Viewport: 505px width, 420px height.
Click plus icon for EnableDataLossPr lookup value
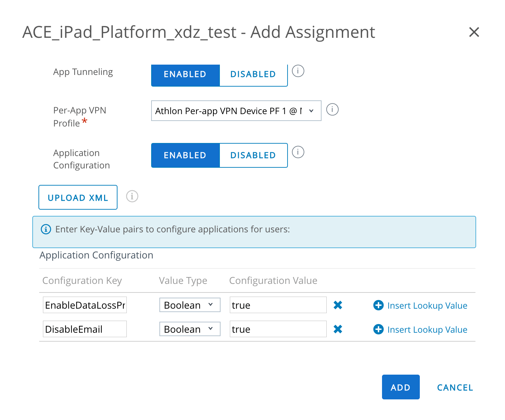(x=378, y=305)
